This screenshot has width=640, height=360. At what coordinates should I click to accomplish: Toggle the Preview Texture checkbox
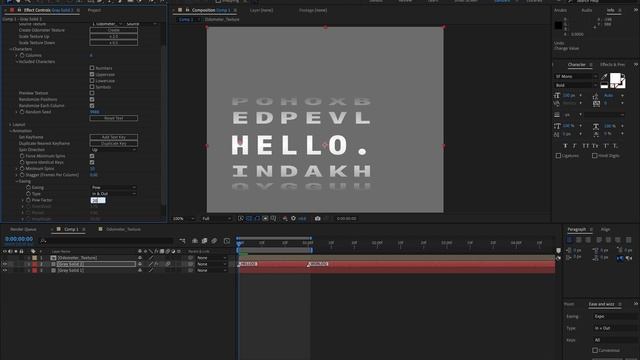coord(92,93)
